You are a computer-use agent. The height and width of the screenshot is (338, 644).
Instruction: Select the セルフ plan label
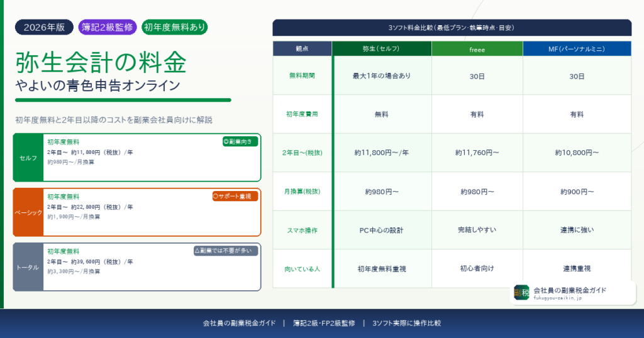pyautogui.click(x=28, y=158)
